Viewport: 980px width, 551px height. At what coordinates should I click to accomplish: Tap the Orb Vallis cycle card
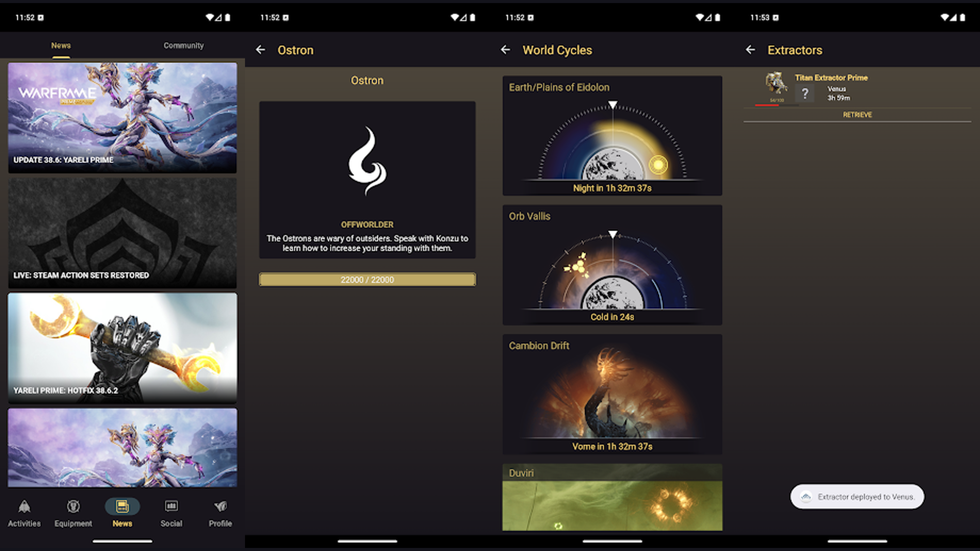pyautogui.click(x=612, y=265)
